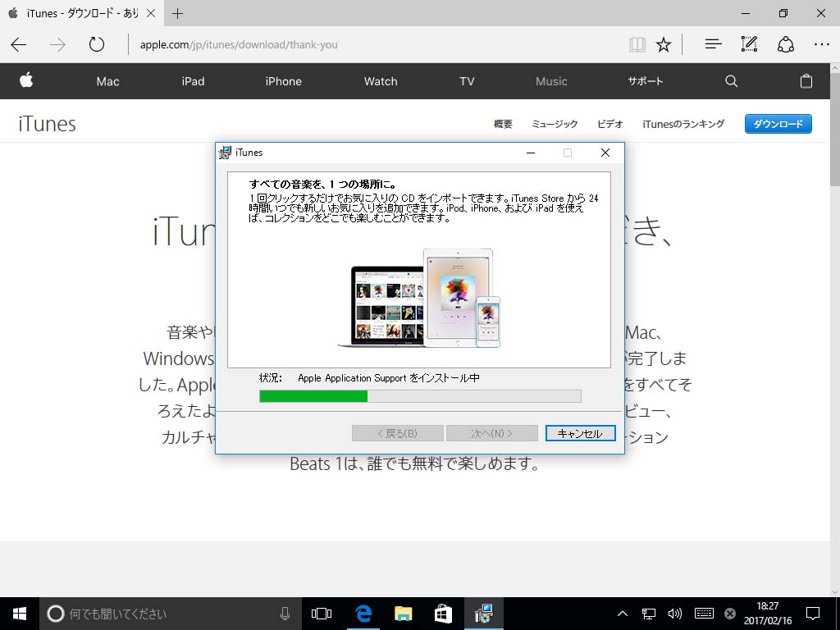Image resolution: width=840 pixels, height=630 pixels.
Task: Open Edge more actions menu
Action: (x=821, y=45)
